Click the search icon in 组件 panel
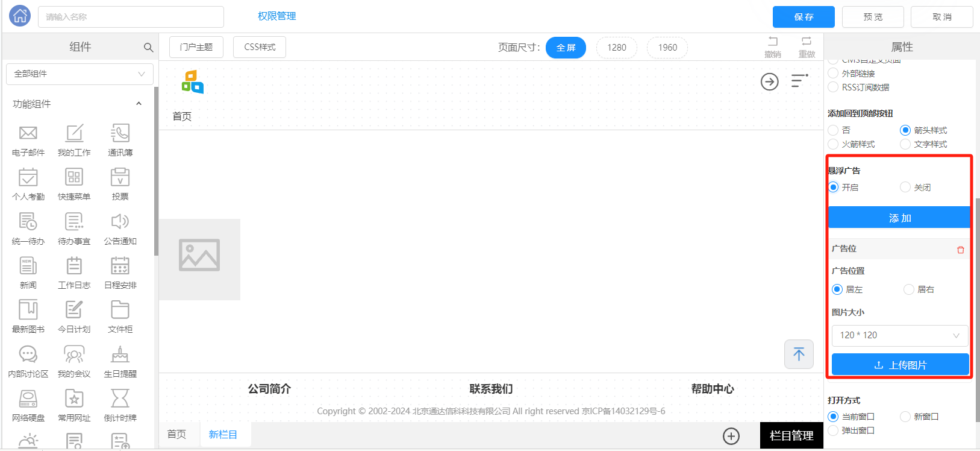 [148, 47]
